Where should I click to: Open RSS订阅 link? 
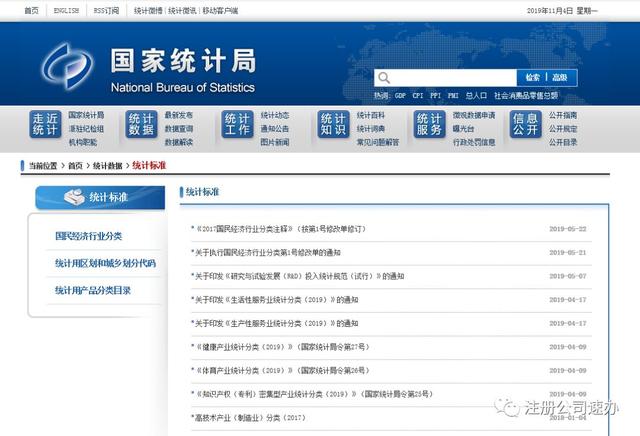point(106,11)
